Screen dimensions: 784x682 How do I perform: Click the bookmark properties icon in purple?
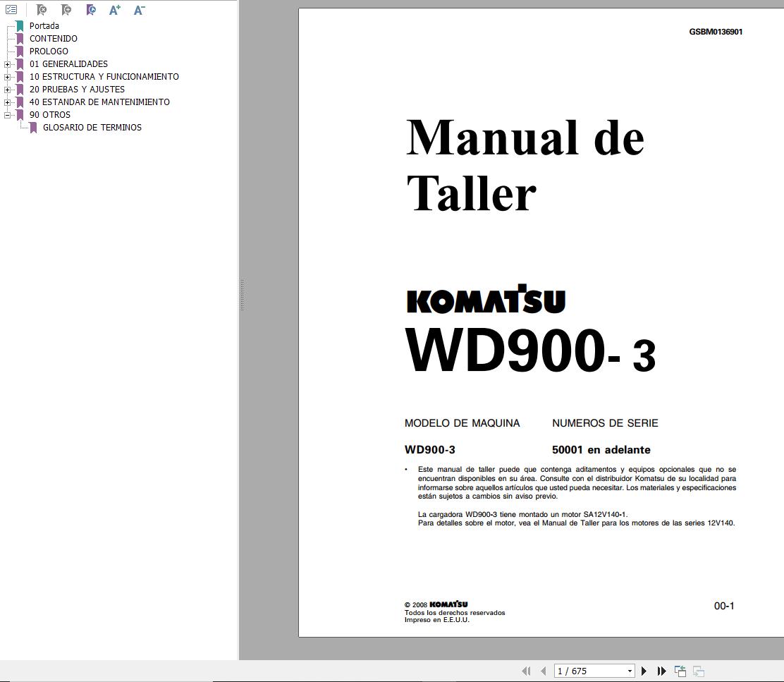point(90,9)
